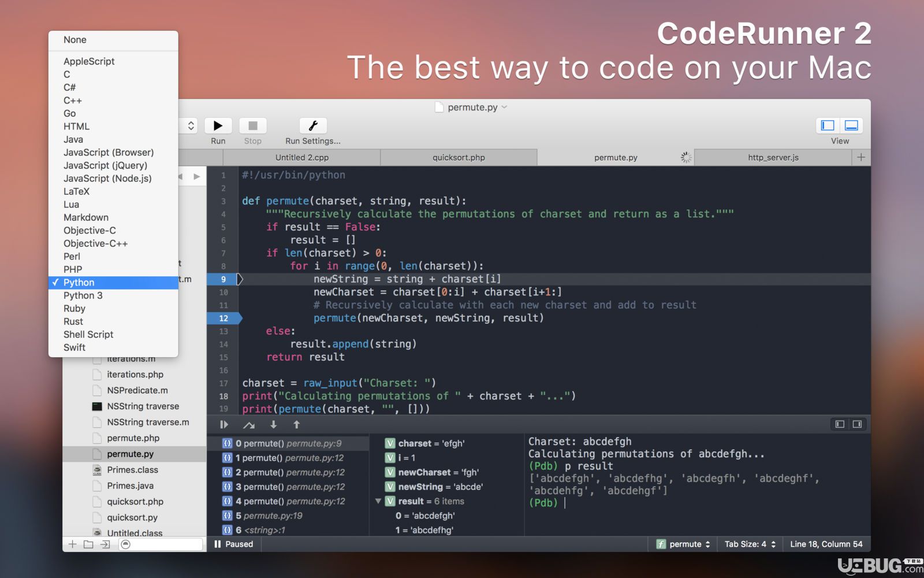Open Run Settings wrench icon
924x578 pixels.
point(313,125)
